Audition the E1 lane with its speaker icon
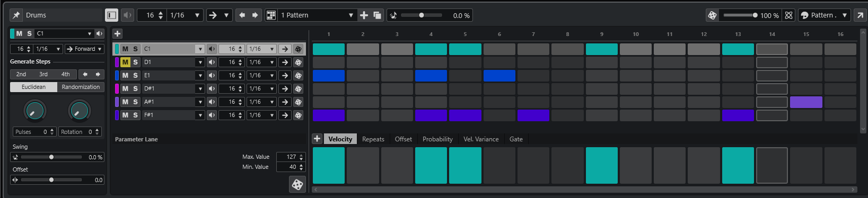Screen dimensions: 868x198 [212, 75]
